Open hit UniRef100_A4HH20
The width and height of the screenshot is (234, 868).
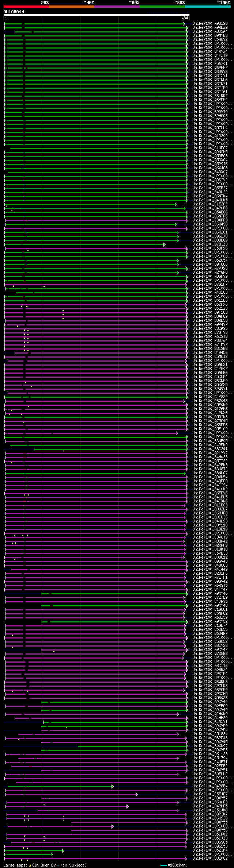(210, 718)
